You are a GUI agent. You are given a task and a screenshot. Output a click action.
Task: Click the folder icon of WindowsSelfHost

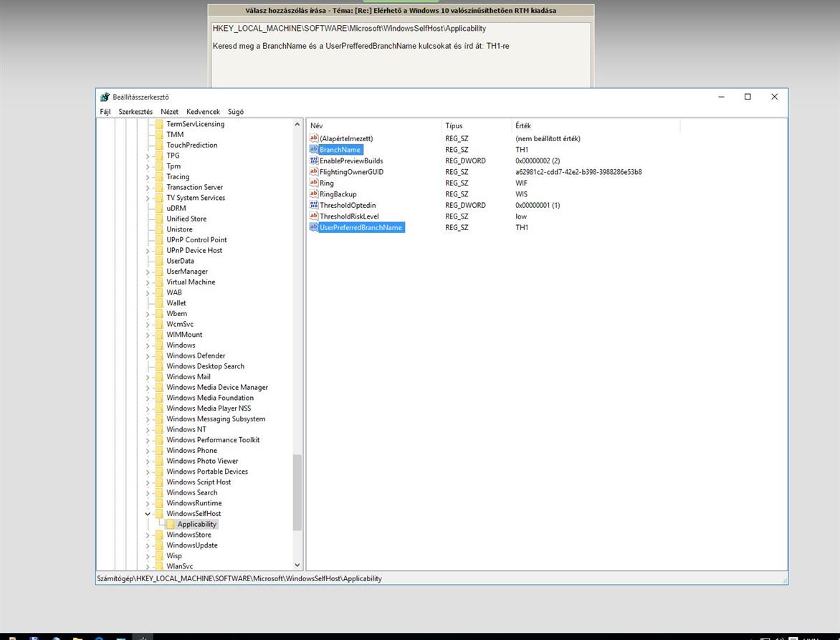159,514
